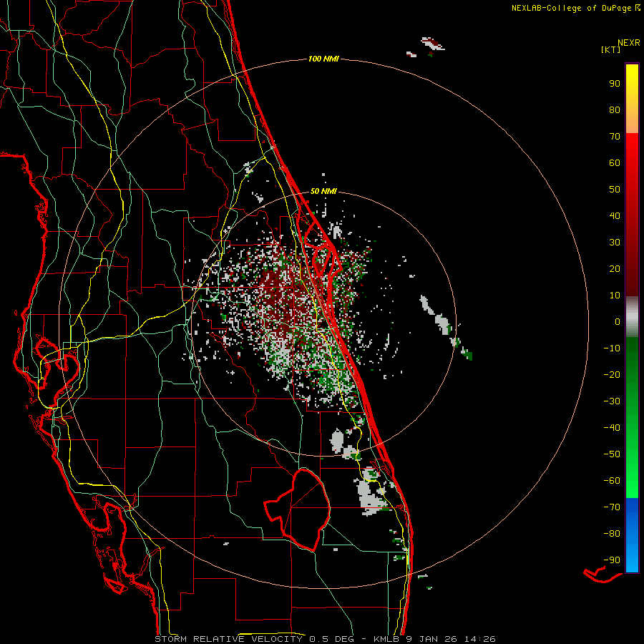The height and width of the screenshot is (644, 644).
Task: Click the [KT] units label
Action: coord(611,49)
